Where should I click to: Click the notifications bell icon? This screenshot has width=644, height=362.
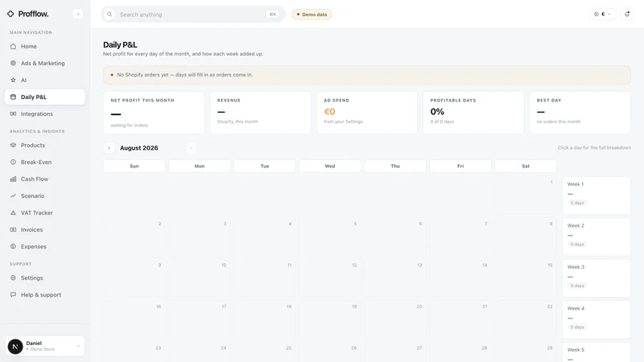627,14
